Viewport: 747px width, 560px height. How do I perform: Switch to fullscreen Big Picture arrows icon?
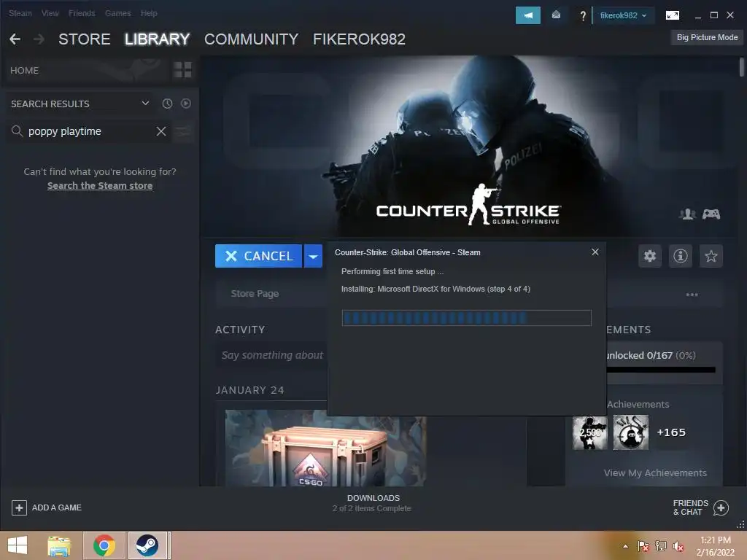672,15
